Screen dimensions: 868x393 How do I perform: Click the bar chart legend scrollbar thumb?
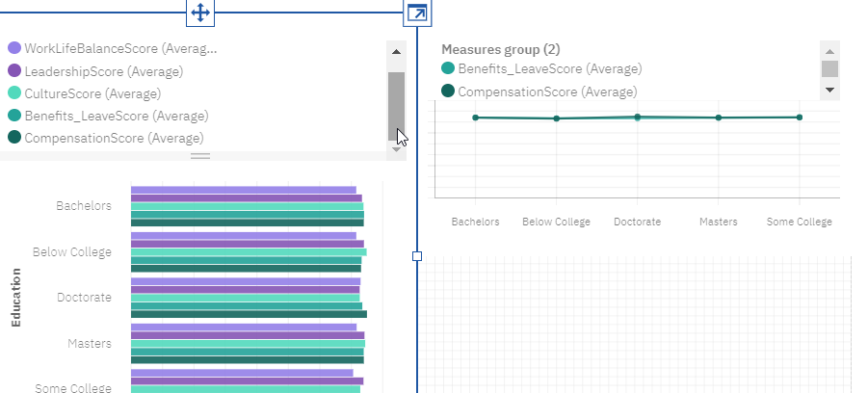[396, 106]
